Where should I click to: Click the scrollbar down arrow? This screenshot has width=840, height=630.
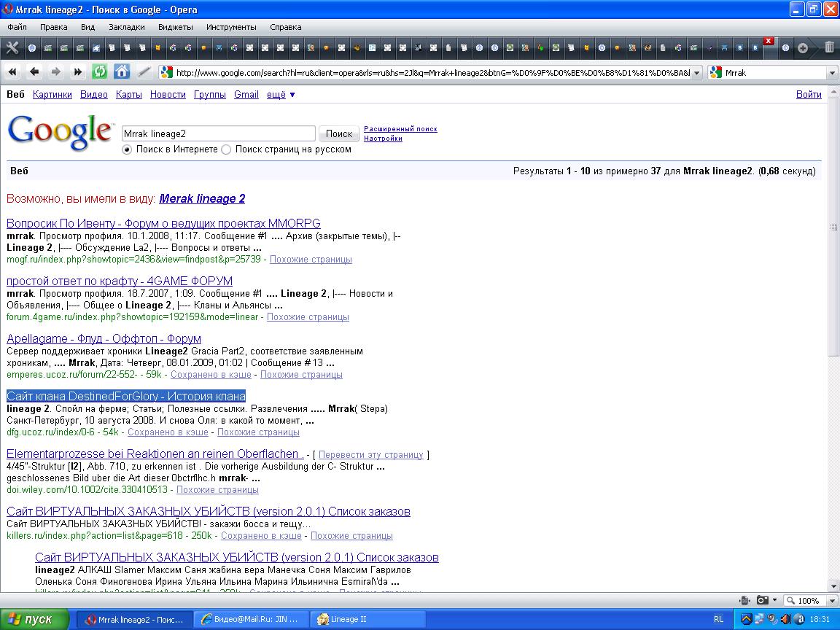(833, 586)
